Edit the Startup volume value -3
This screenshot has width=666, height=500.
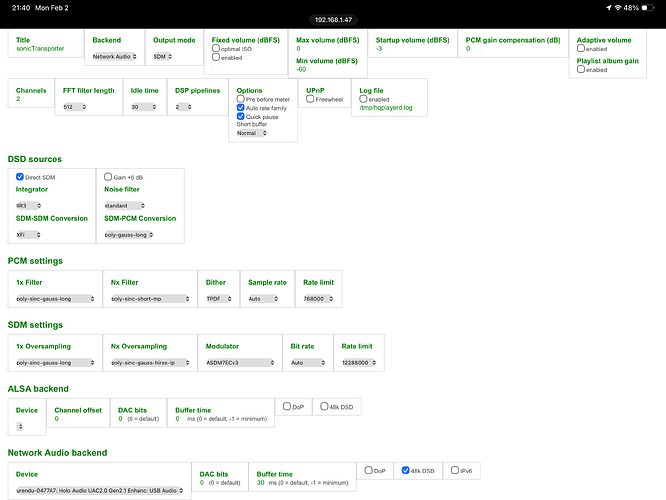coord(380,48)
